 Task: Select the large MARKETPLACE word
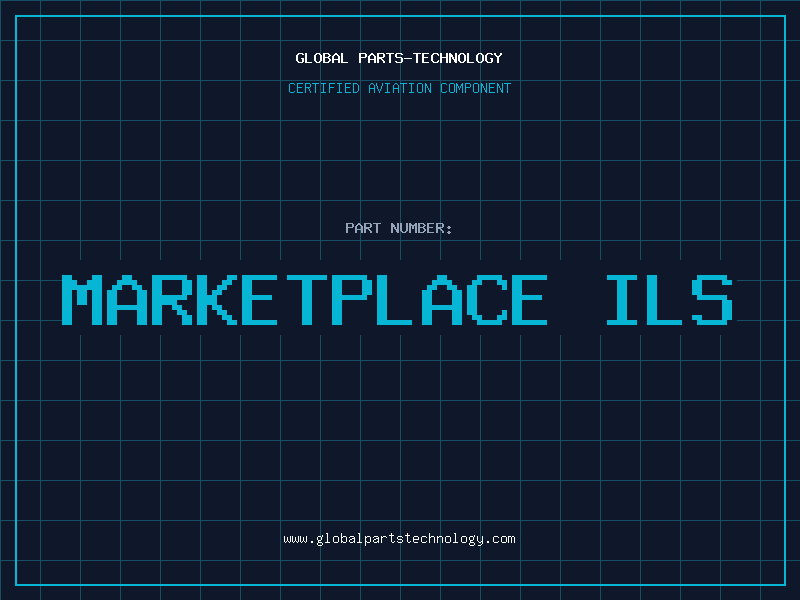[x=304, y=300]
